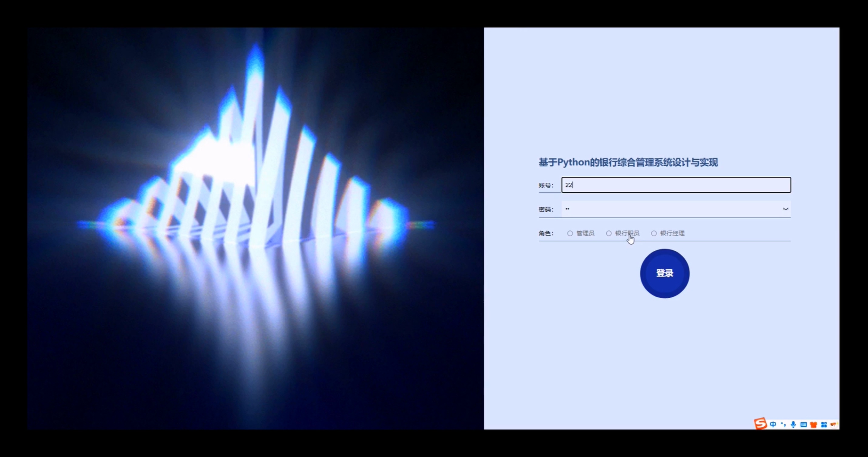Click the 密码 field label
The image size is (868, 457).
pos(545,210)
